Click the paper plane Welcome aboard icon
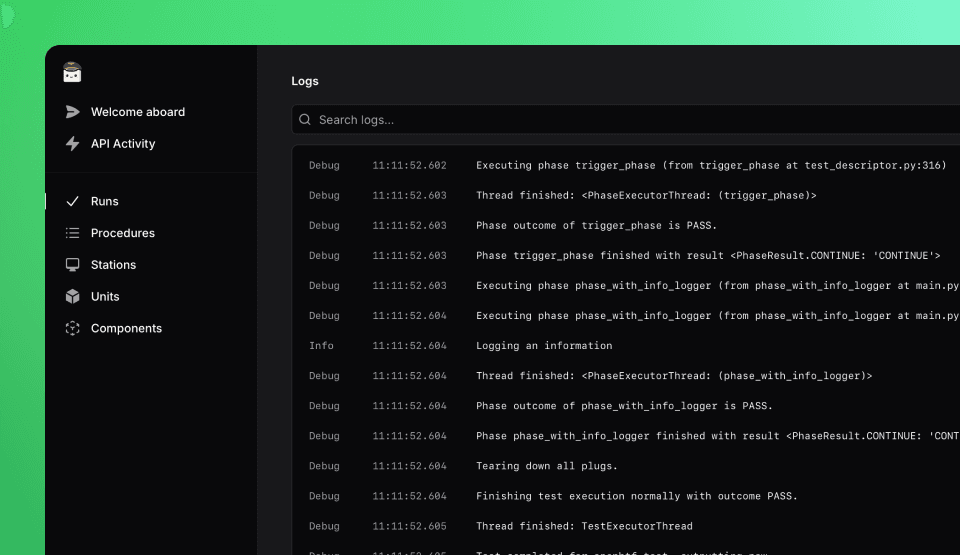960x555 pixels. (72, 111)
